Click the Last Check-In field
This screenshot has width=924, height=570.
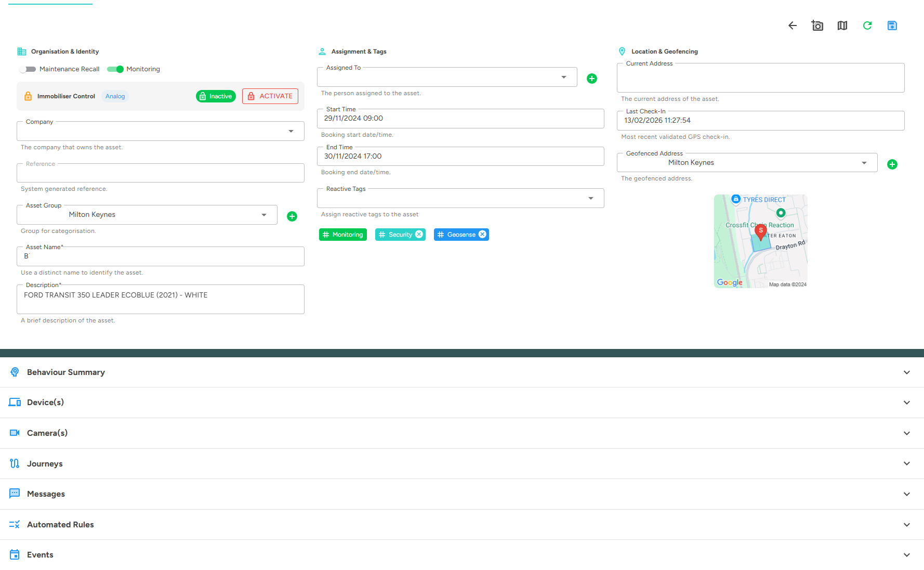click(x=761, y=121)
